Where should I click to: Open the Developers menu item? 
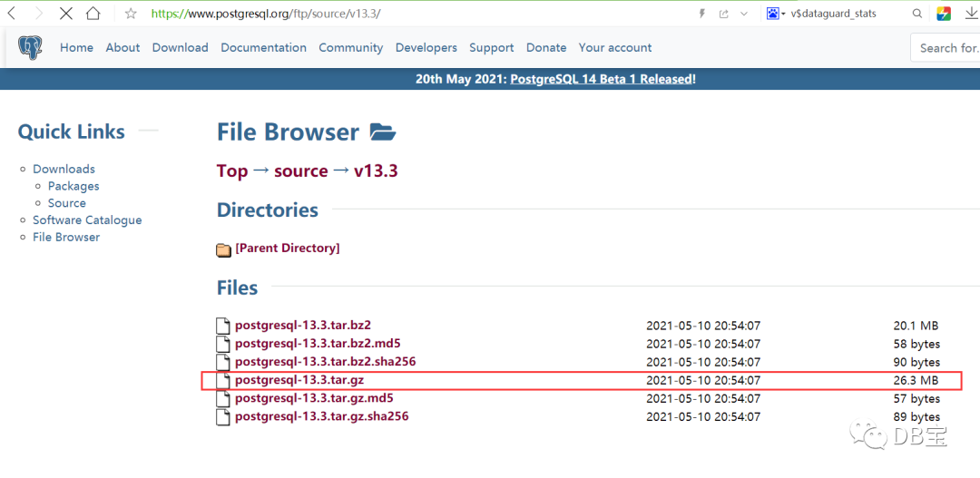click(426, 47)
